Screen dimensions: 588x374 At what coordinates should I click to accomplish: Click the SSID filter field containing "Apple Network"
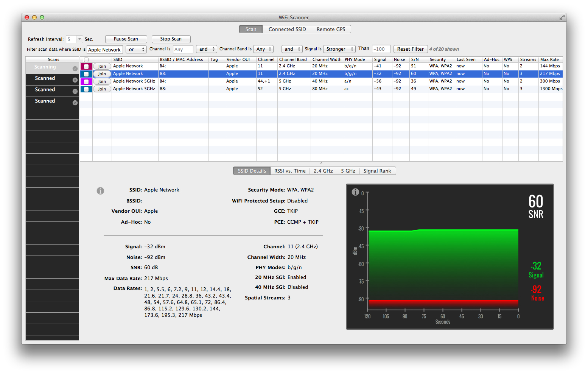click(x=105, y=50)
